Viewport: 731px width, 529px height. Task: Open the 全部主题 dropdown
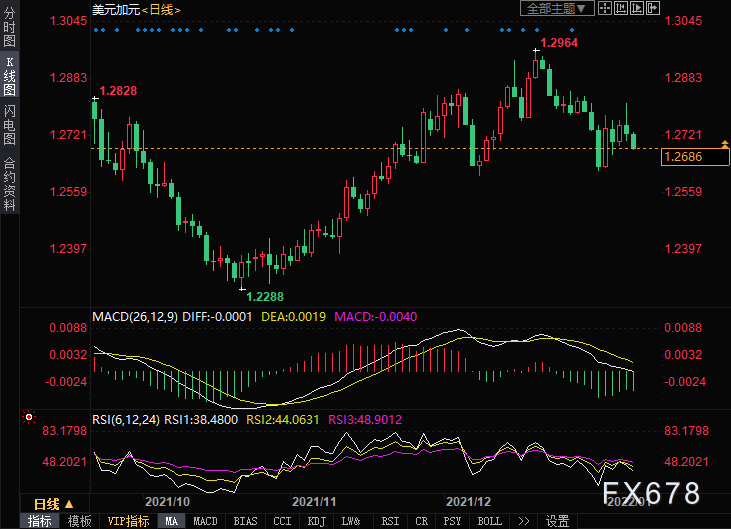coord(557,8)
